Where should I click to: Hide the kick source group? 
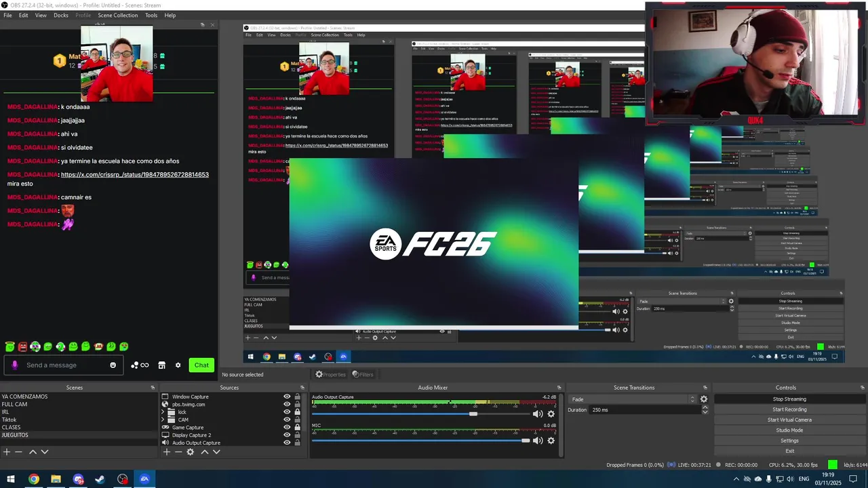click(287, 412)
